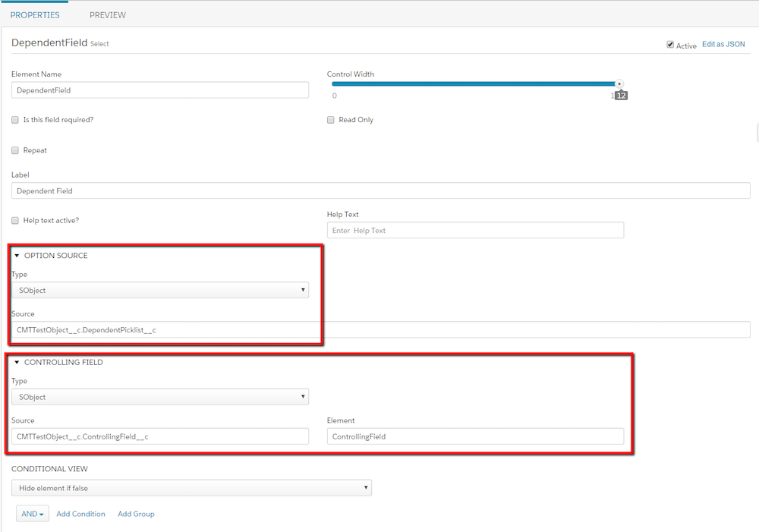The width and height of the screenshot is (759, 532).
Task: Open the Controlling Field Type dropdown
Action: pyautogui.click(x=160, y=396)
